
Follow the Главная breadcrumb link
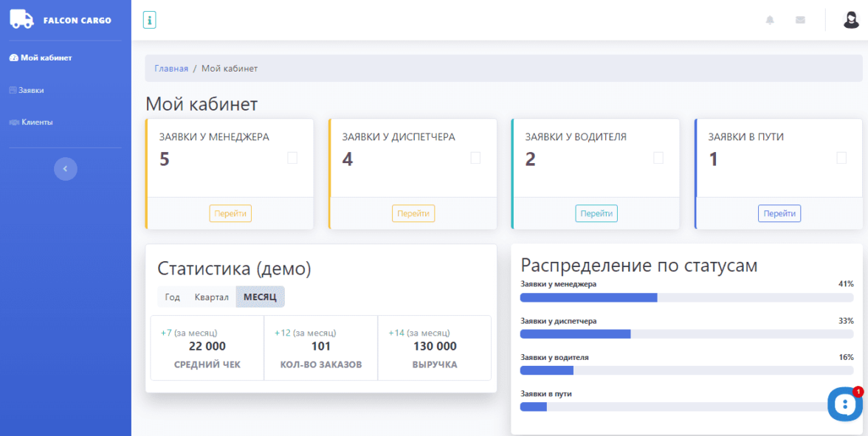[x=171, y=69]
